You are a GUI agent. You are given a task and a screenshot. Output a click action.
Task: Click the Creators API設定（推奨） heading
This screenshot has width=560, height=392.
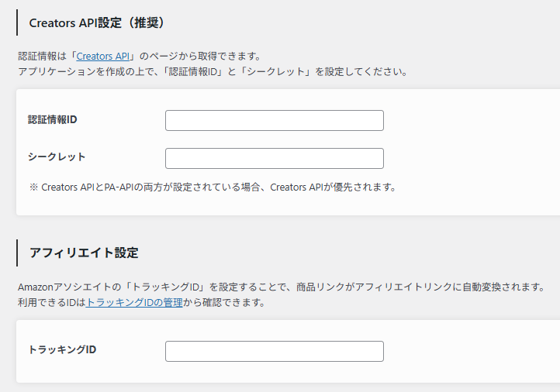[97, 22]
